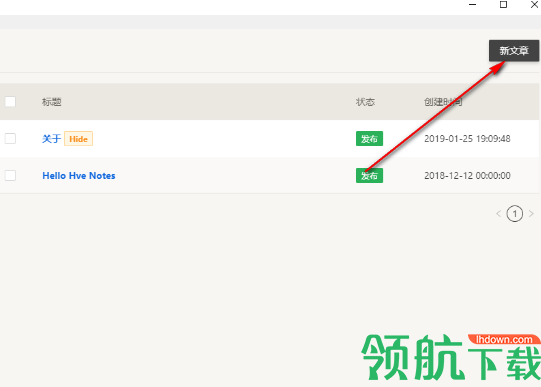541x387 pixels.
Task: Click the Hide tag beside 关于
Action: (78, 139)
